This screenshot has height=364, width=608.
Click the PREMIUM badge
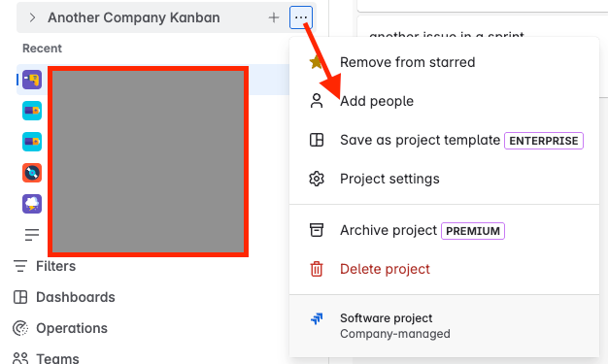[473, 231]
